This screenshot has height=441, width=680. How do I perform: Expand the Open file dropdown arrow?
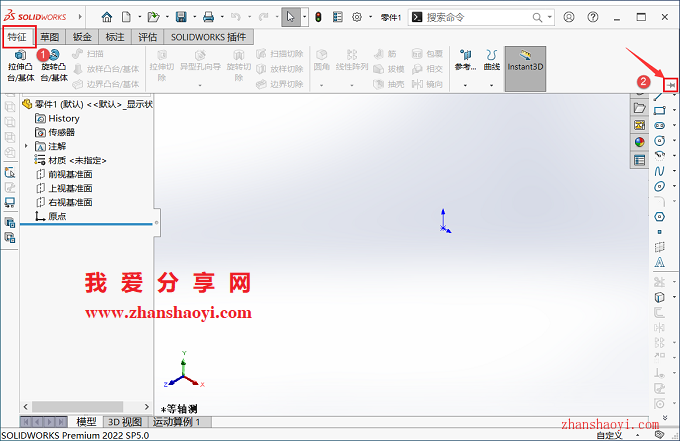point(167,17)
